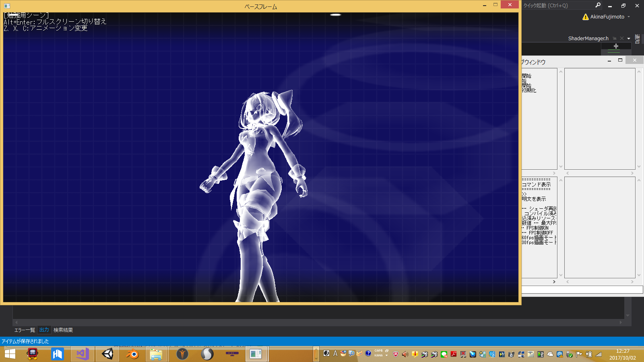The image size is (644, 362).
Task: Restore down the Visual Studio window
Action: (623, 6)
